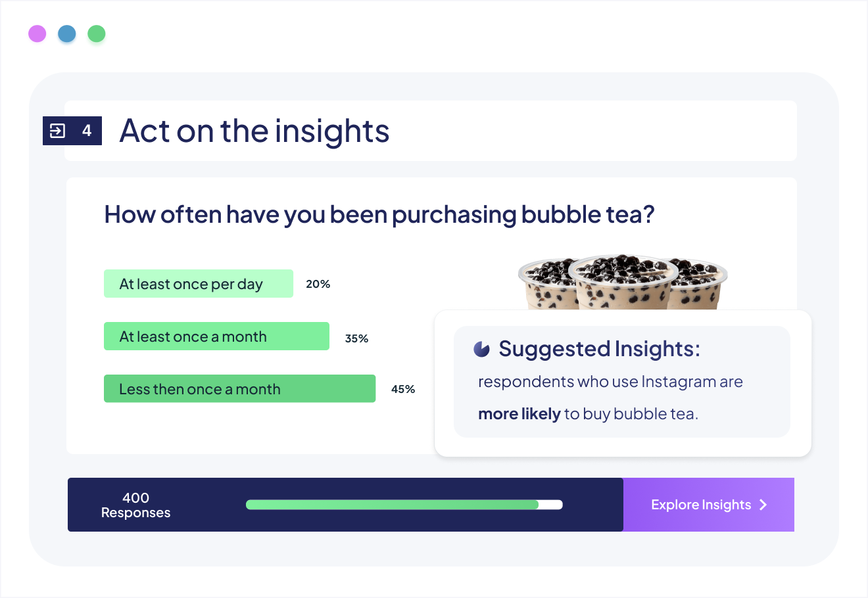The width and height of the screenshot is (868, 598).
Task: Click the step arrow icon beside number 4
Action: [x=58, y=131]
